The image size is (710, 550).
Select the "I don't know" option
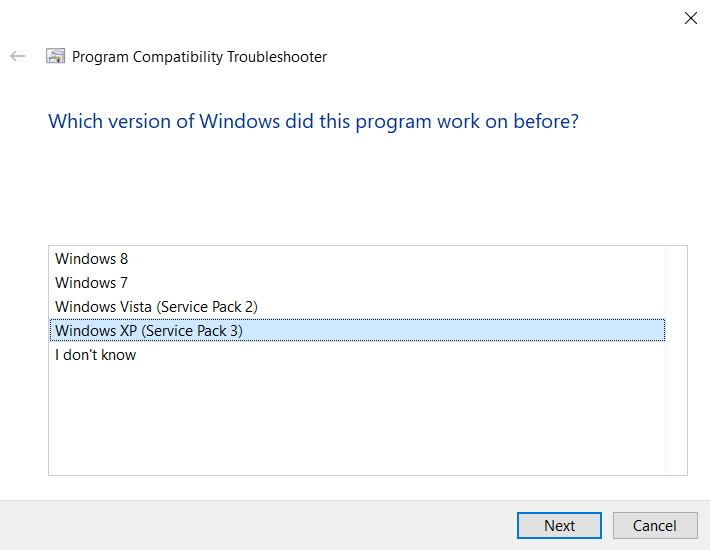tap(96, 355)
